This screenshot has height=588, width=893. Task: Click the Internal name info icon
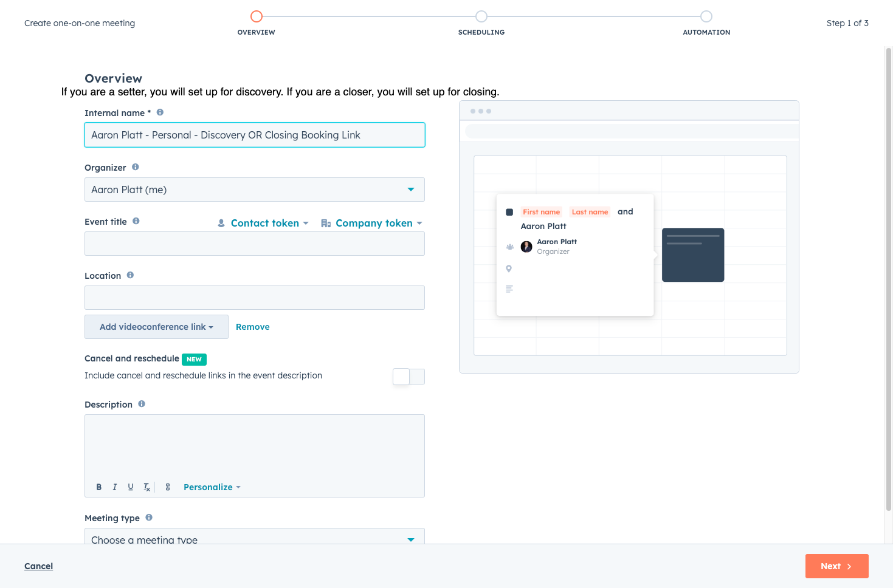click(160, 112)
